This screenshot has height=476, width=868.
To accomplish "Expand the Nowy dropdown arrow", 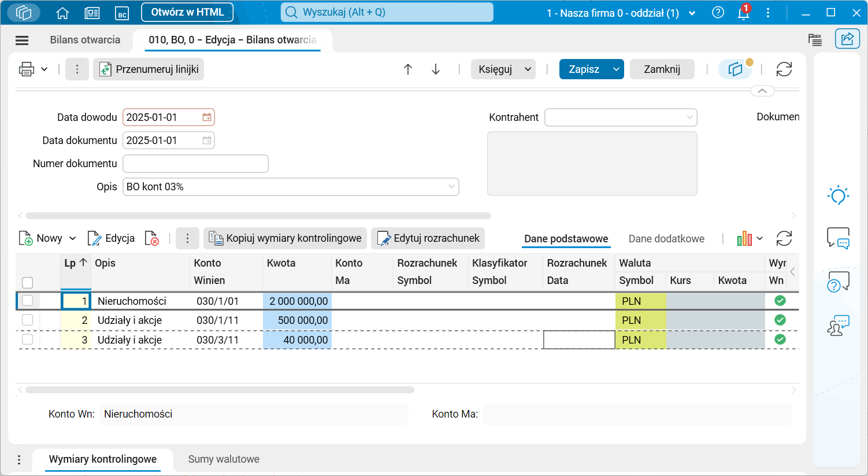I will (73, 238).
